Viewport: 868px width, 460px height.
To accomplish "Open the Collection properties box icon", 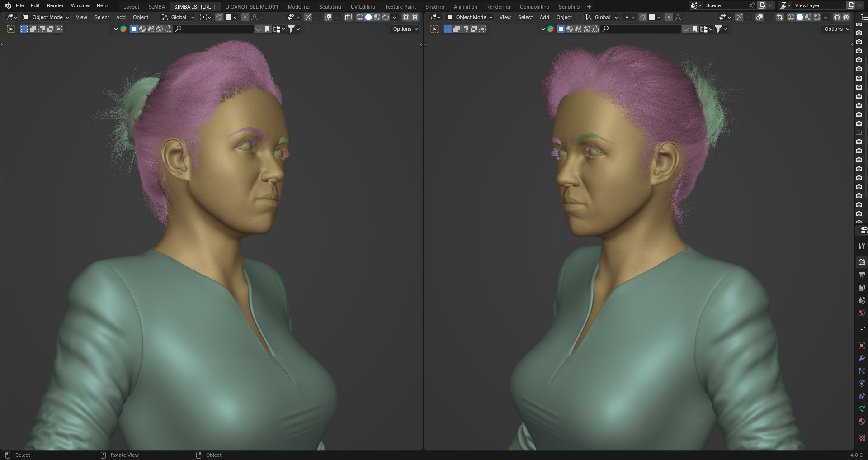I will click(x=861, y=329).
